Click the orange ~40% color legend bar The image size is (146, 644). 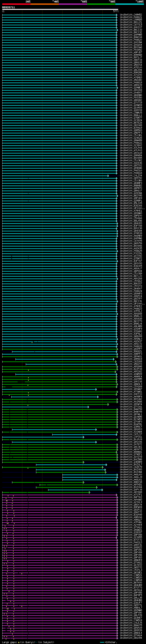[45, 4]
